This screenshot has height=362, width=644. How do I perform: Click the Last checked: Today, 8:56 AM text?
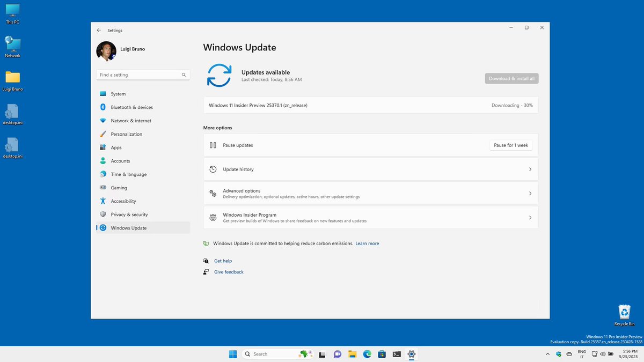pyautogui.click(x=272, y=80)
